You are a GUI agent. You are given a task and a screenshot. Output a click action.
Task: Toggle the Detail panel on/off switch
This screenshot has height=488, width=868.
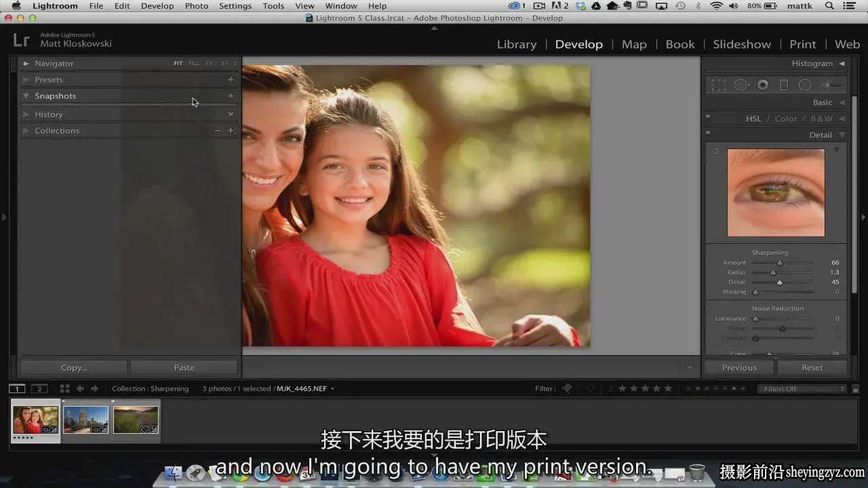point(708,134)
